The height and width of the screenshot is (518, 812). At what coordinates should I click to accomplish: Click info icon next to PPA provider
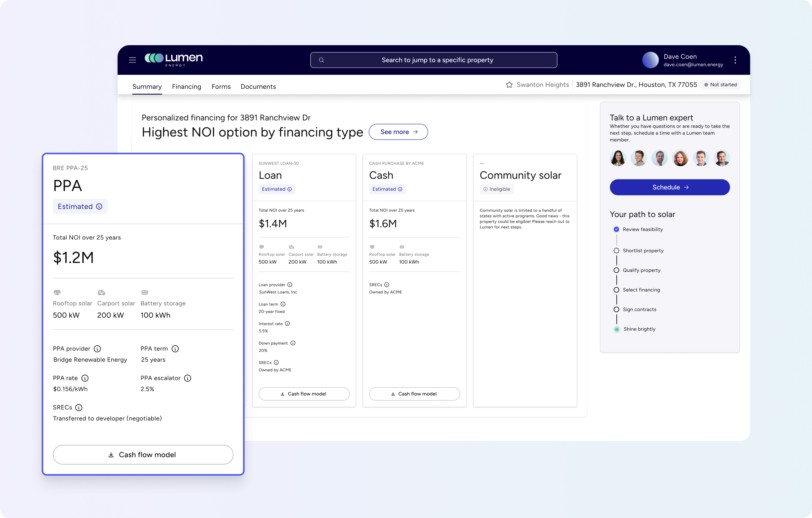click(x=97, y=349)
